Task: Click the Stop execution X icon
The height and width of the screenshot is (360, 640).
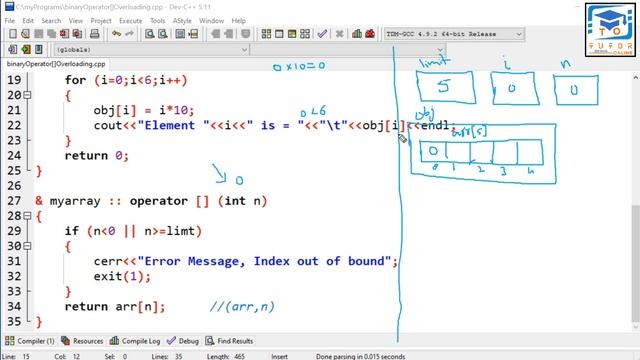Action: 339,34
